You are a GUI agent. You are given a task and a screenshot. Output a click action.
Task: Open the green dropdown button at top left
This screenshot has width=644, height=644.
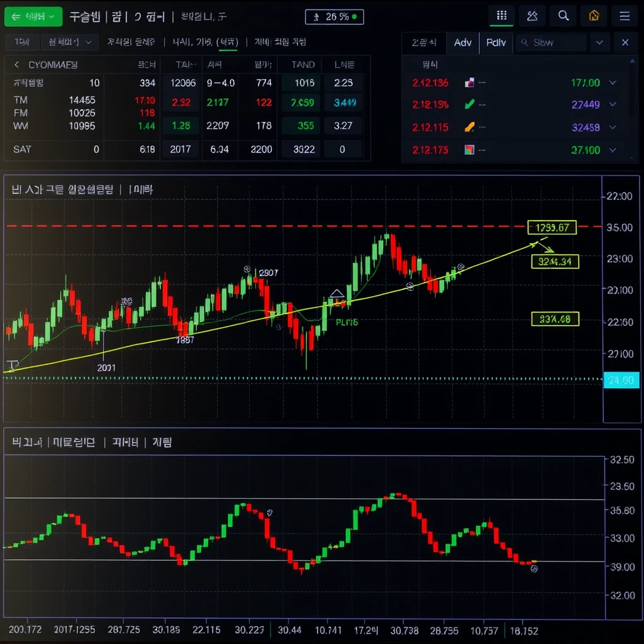coord(33,17)
